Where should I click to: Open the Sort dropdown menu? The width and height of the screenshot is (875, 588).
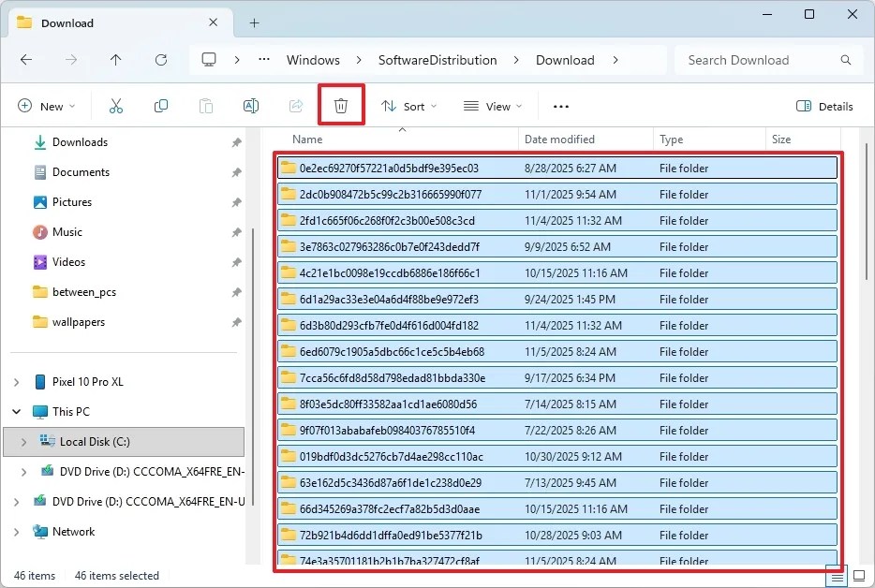[x=409, y=106]
